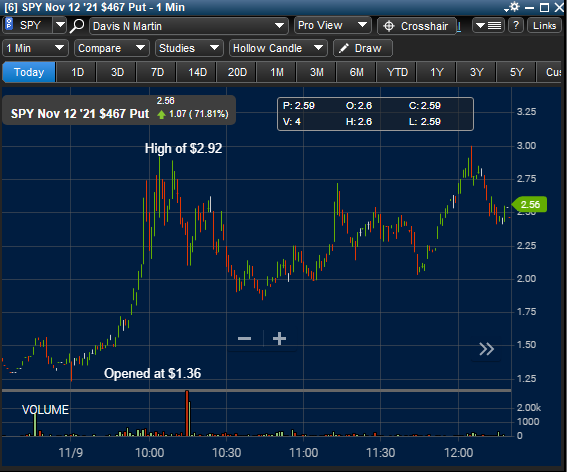This screenshot has height=472, width=567.
Task: Select the 7D range tab
Action: click(x=157, y=72)
